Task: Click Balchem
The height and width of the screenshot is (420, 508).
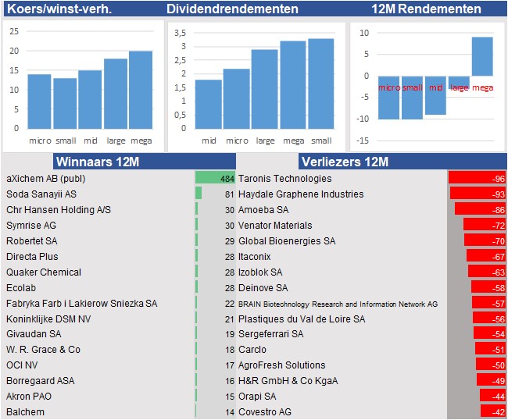Action: 25,412
